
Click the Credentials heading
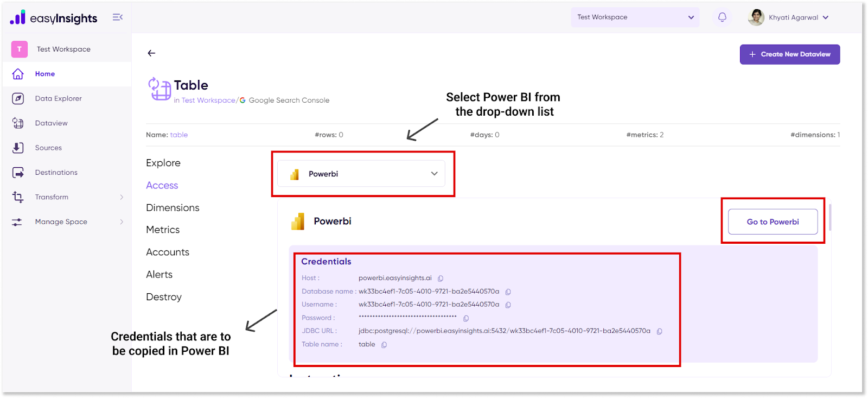(x=326, y=262)
